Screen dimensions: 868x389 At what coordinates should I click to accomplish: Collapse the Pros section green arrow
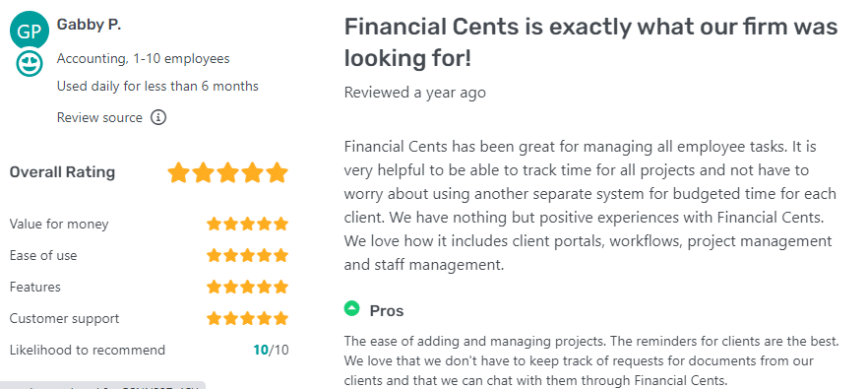coord(351,308)
